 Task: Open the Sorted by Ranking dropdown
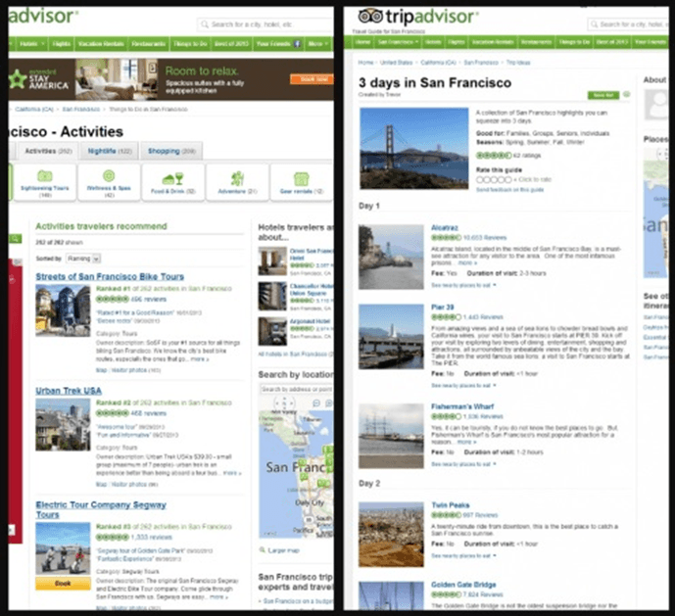click(83, 259)
